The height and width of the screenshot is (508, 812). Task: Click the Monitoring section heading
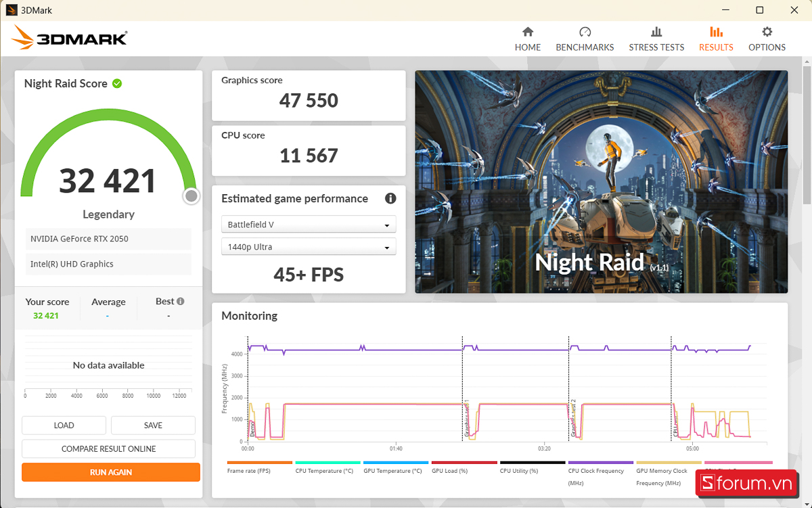[x=250, y=316]
